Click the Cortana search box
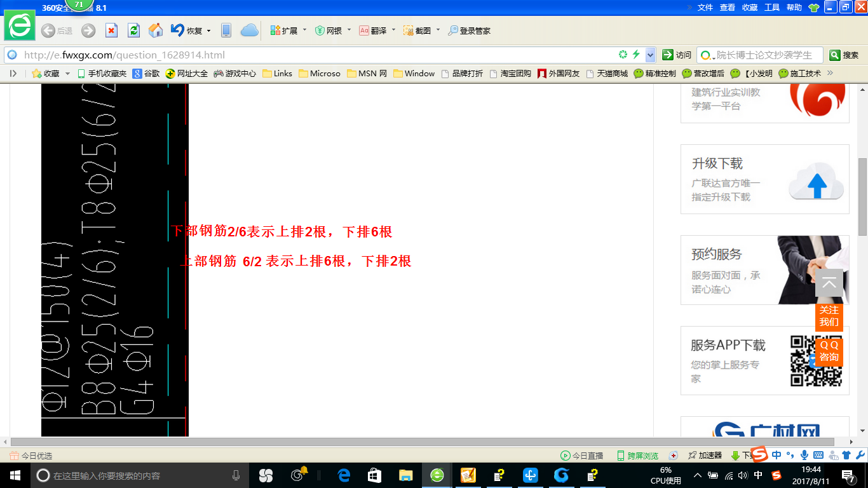The image size is (868, 488). point(140,475)
